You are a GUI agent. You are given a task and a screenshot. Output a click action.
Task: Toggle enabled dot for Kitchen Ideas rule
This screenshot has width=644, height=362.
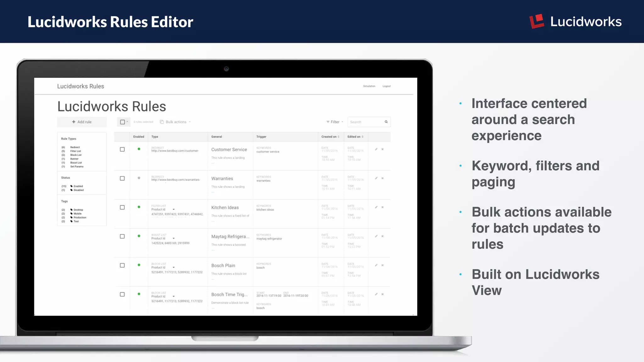click(x=139, y=207)
